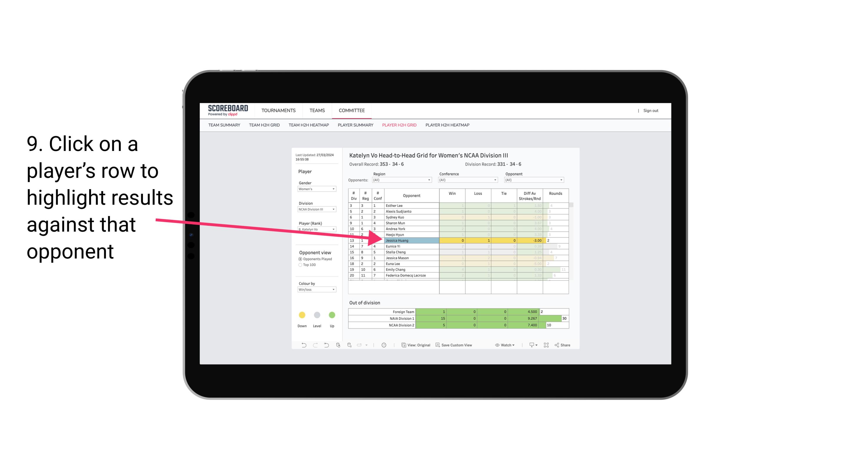Click on Jessica Huang player row
The image size is (868, 467).
tap(410, 240)
